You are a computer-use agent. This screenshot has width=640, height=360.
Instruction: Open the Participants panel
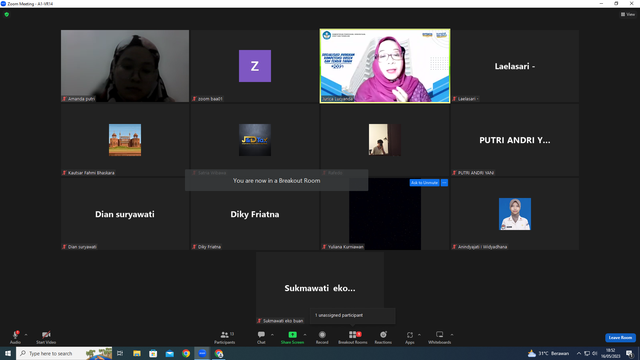point(224,337)
